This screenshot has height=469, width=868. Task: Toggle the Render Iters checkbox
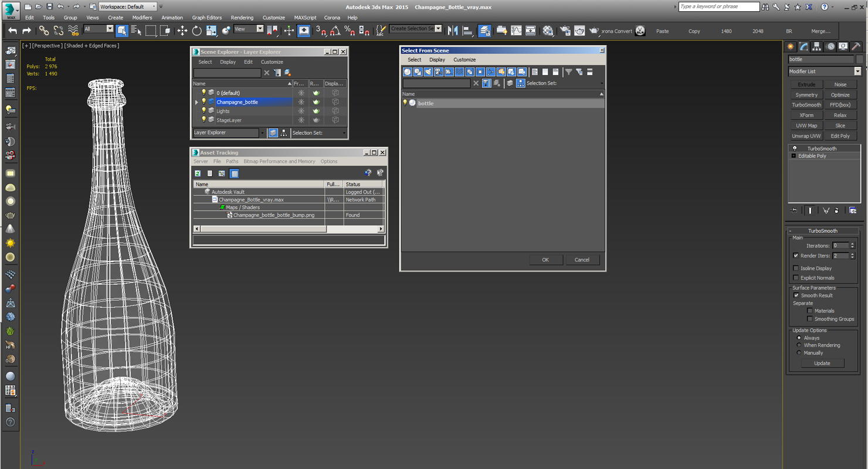click(796, 256)
